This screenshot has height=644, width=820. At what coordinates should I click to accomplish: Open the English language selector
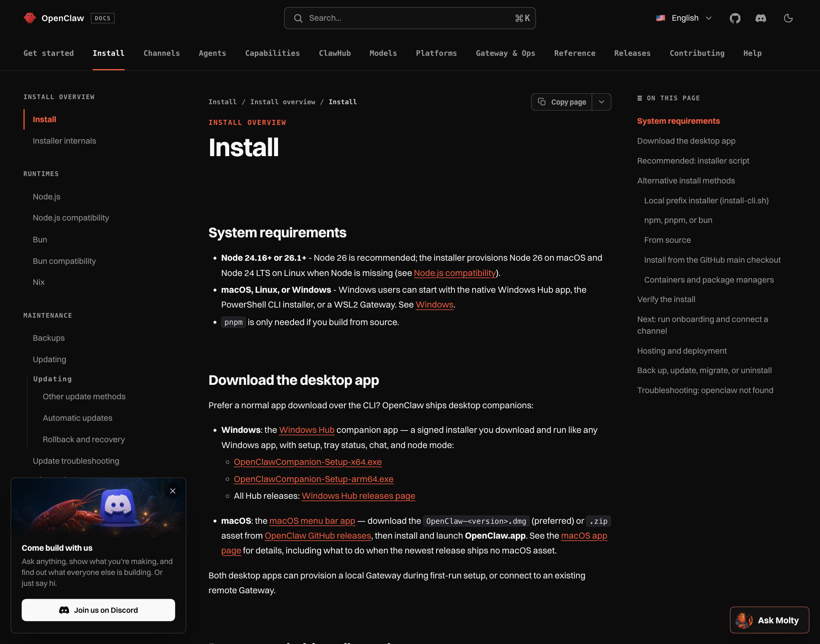684,18
